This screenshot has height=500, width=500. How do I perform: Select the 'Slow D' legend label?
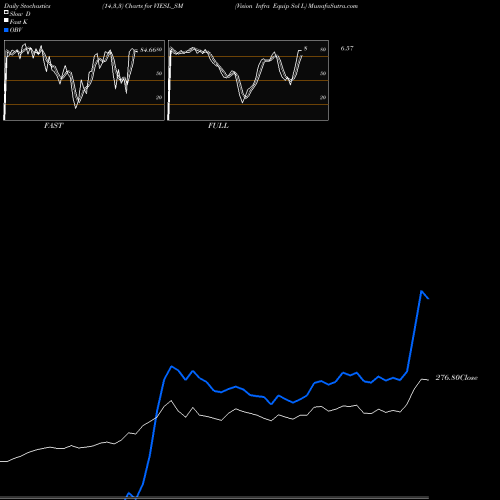(20, 14)
